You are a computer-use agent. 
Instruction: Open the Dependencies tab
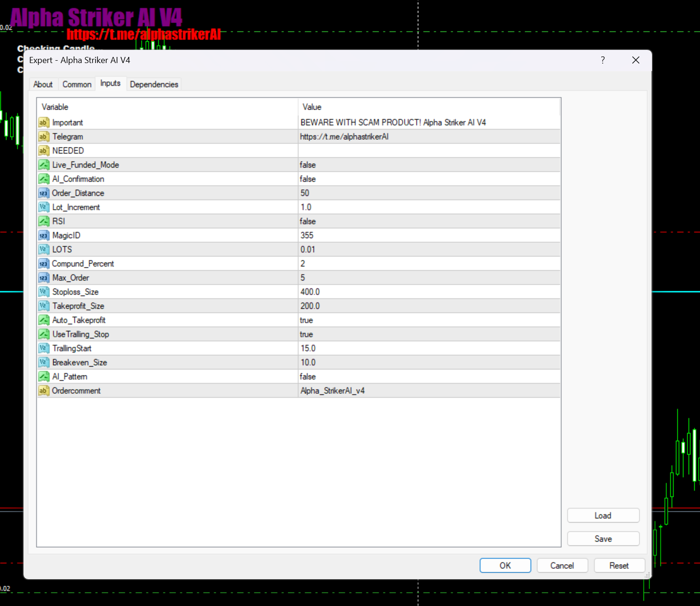(x=154, y=84)
